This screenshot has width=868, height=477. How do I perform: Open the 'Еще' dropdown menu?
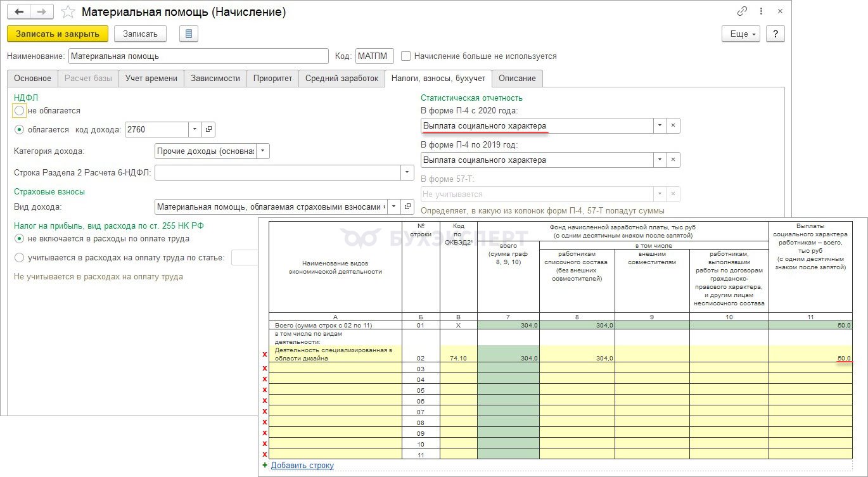point(740,34)
